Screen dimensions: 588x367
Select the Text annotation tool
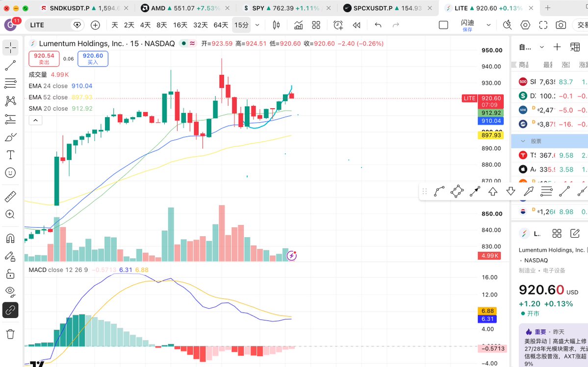(10, 155)
